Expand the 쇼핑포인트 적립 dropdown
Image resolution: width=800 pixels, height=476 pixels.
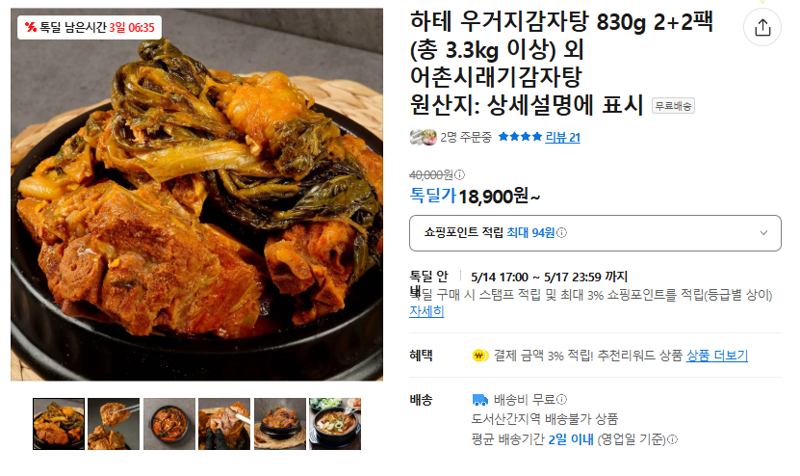(595, 233)
